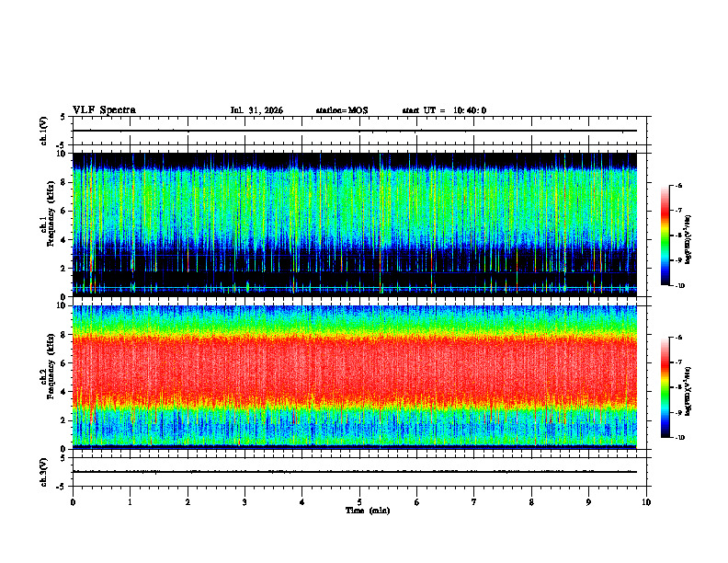The image size is (728, 563).
Task: Click inside the ch.1 spectrogram panel
Action: [x=355, y=224]
